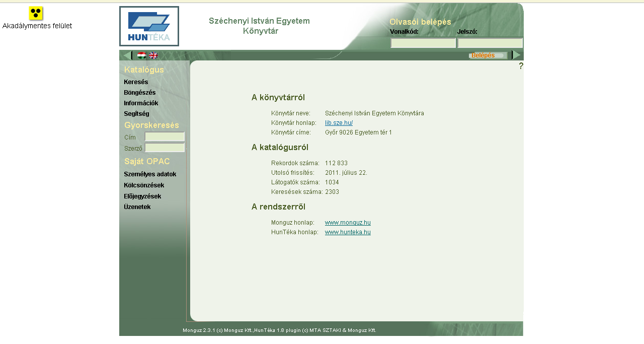Click the HunTéka logo
This screenshot has width=644, height=344.
click(149, 26)
